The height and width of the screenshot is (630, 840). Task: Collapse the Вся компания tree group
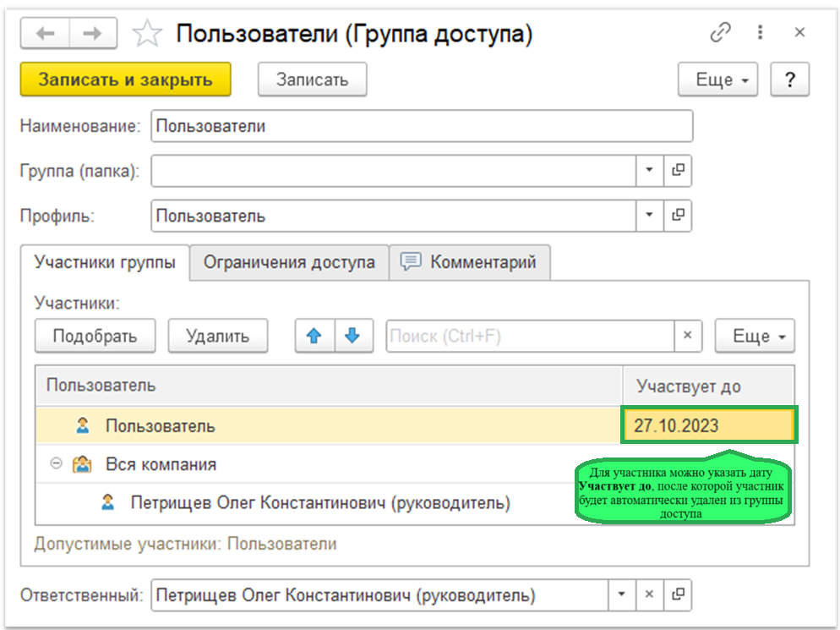coord(56,464)
